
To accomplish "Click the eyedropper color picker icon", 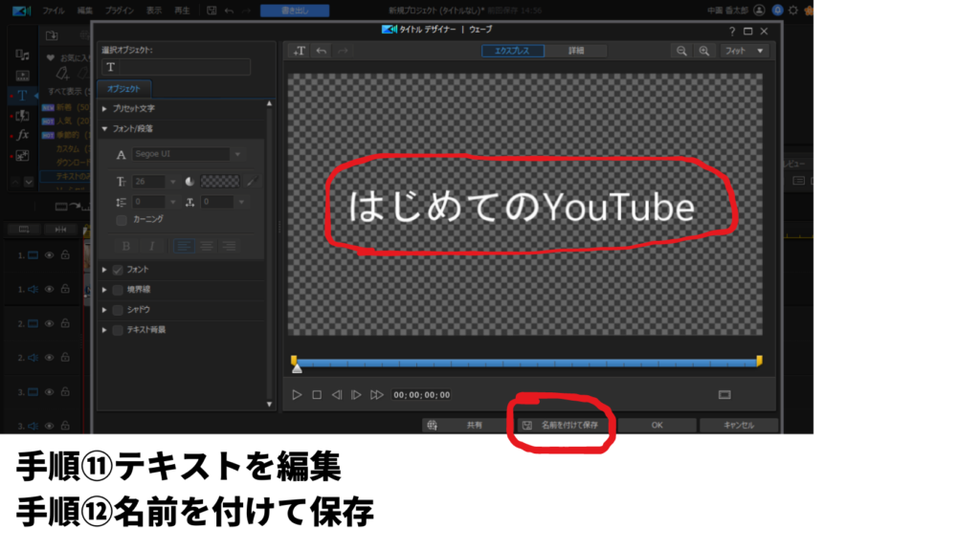I will tap(252, 182).
